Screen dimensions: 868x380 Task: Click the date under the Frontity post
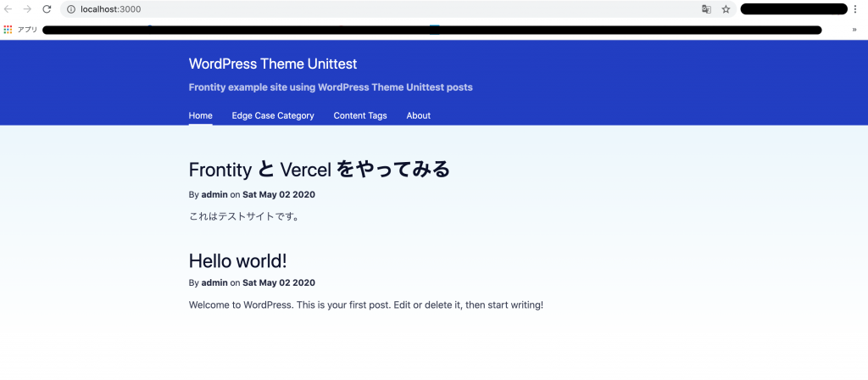(279, 195)
